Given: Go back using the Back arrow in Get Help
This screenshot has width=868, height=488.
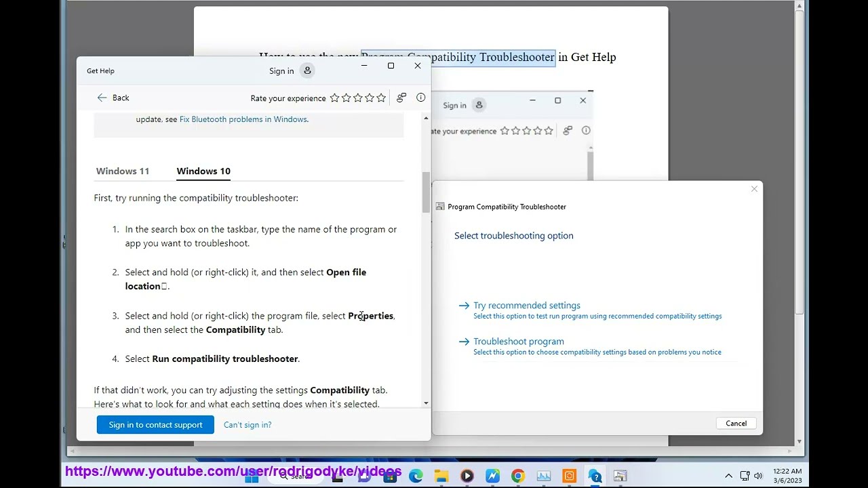Looking at the screenshot, I should tap(102, 98).
